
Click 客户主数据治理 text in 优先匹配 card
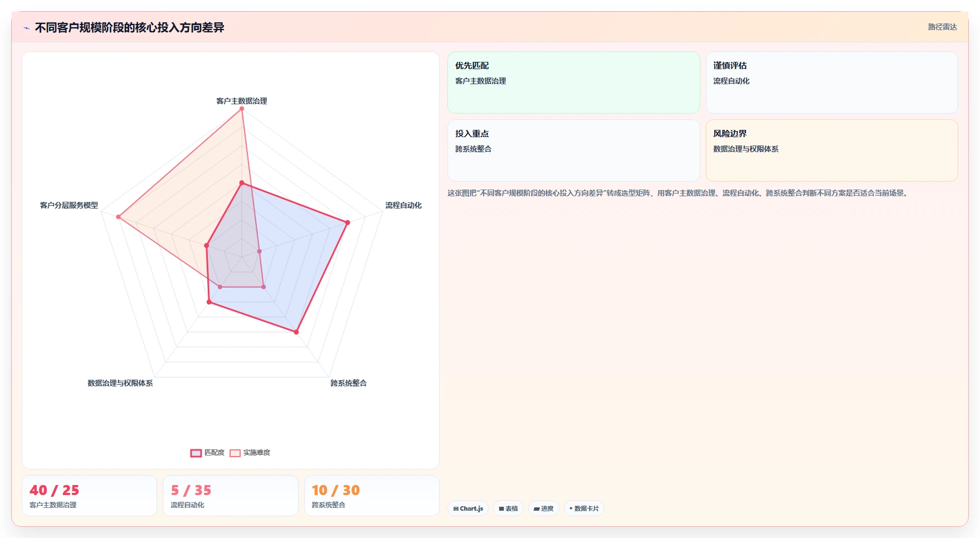481,81
